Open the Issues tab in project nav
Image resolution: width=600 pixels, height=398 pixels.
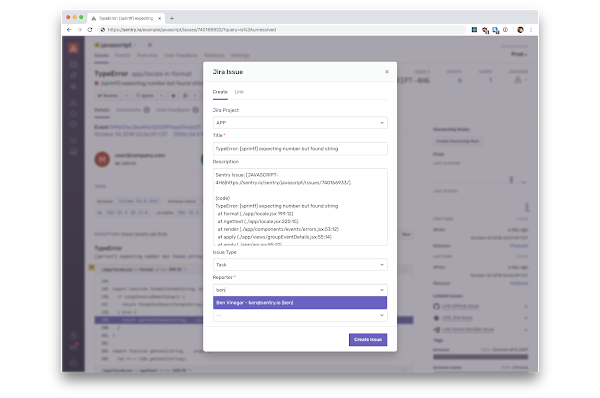point(101,55)
